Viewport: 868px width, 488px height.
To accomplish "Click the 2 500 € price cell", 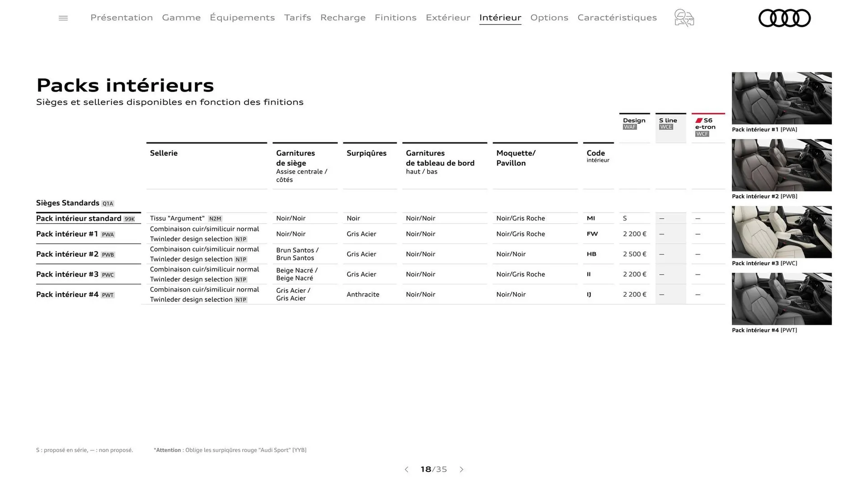I will tap(634, 254).
